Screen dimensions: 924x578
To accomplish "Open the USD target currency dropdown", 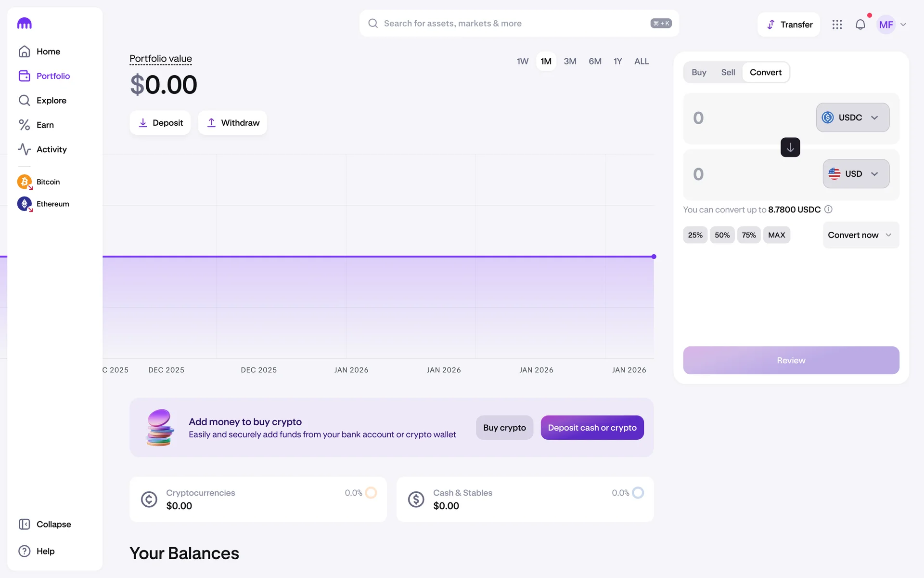I will [x=856, y=174].
